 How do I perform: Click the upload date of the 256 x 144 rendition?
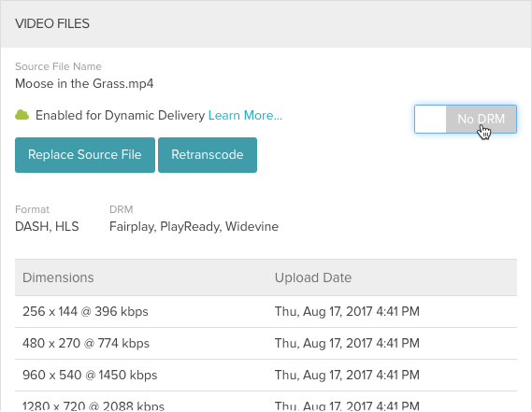pos(347,312)
